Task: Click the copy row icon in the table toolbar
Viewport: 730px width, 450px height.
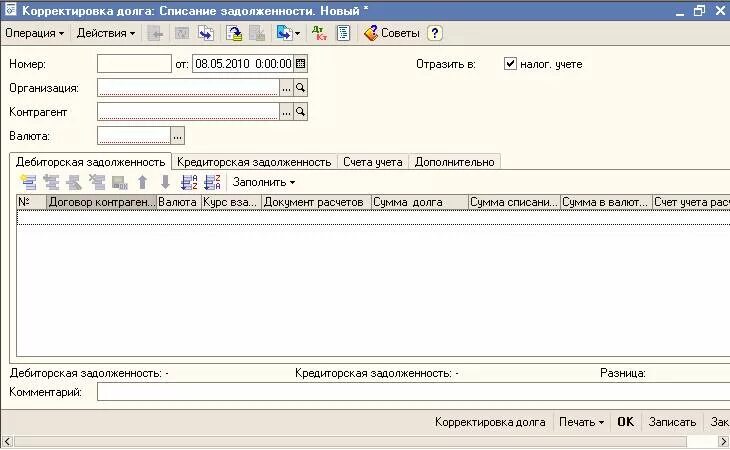Action: point(51,182)
